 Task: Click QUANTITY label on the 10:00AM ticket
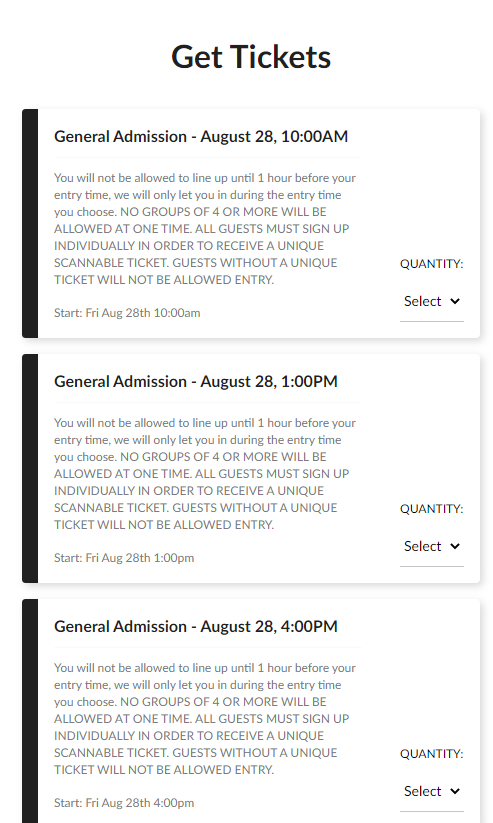pyautogui.click(x=432, y=264)
